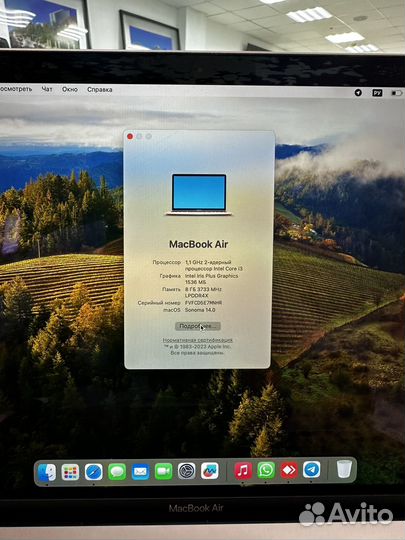Click the MacBook Air title text

(x=198, y=244)
